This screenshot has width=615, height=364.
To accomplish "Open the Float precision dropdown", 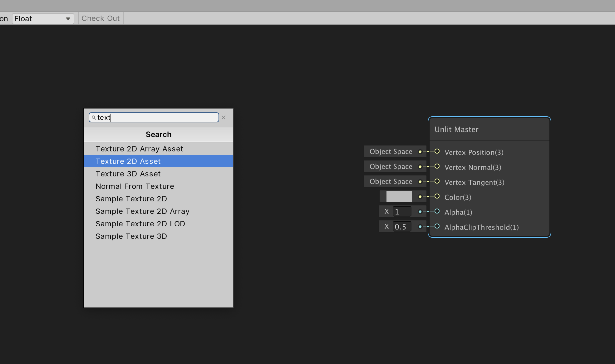I will [43, 19].
